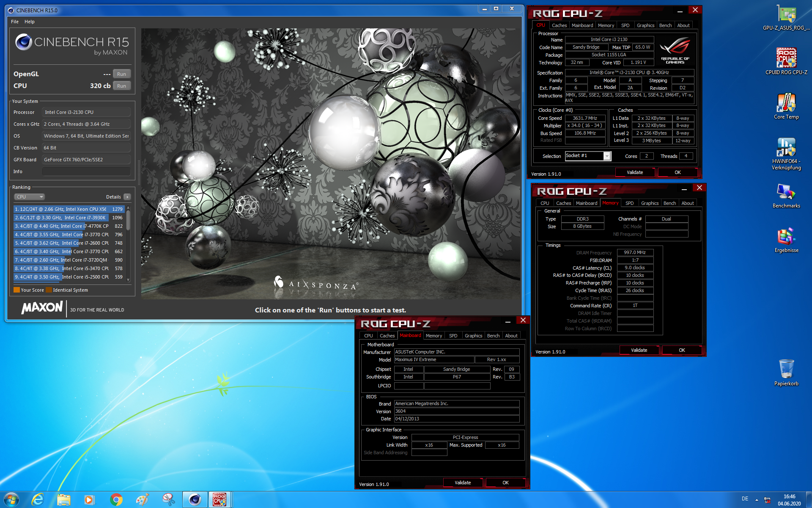Open the Benchmarks desktop icon

pos(786,196)
